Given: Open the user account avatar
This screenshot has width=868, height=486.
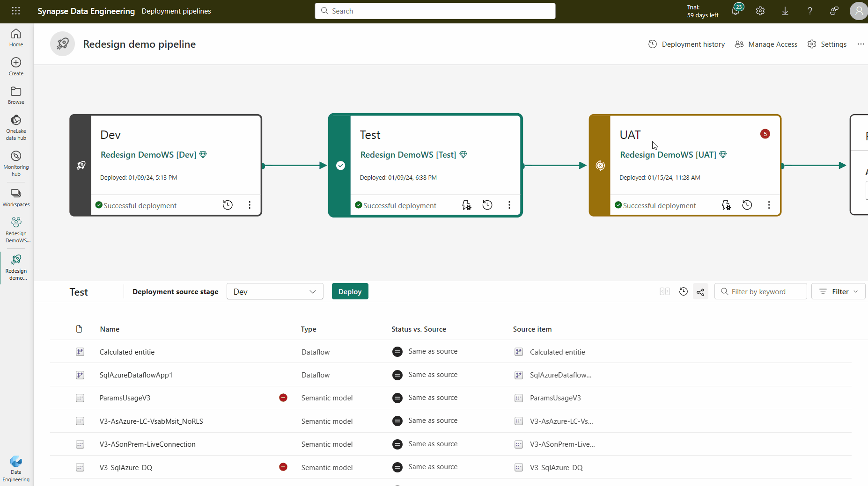Looking at the screenshot, I should click(x=859, y=11).
